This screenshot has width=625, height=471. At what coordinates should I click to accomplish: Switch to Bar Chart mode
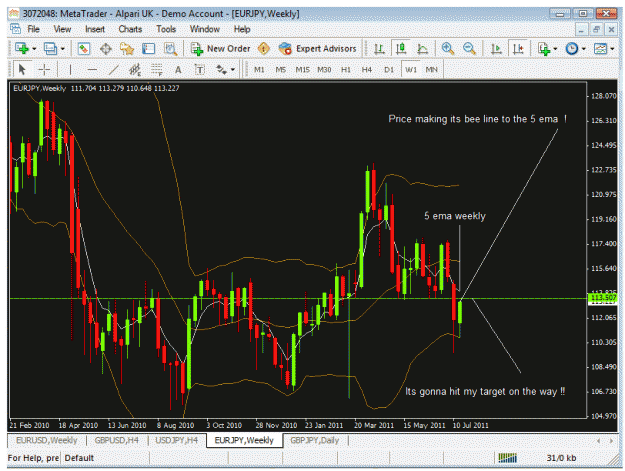[379, 49]
